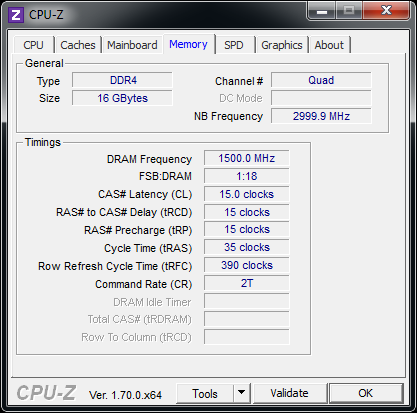Image resolution: width=417 pixels, height=413 pixels.
Task: Open the SPD tab
Action: tap(234, 45)
